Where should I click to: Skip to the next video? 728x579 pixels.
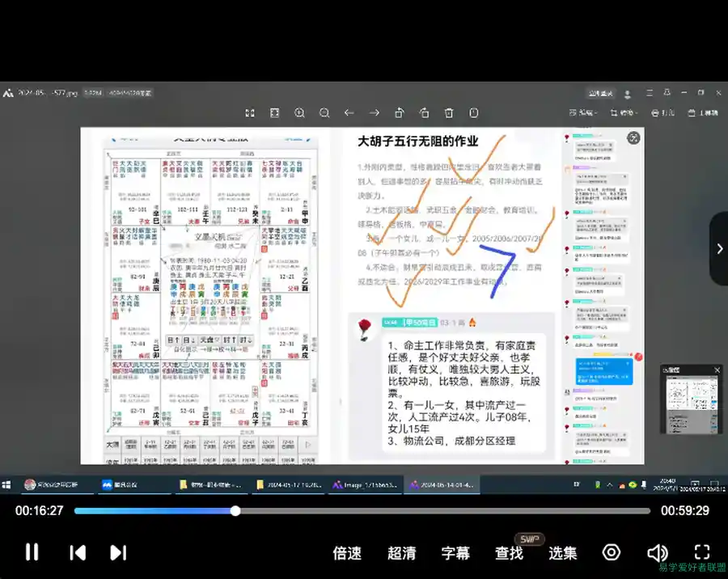point(118,552)
